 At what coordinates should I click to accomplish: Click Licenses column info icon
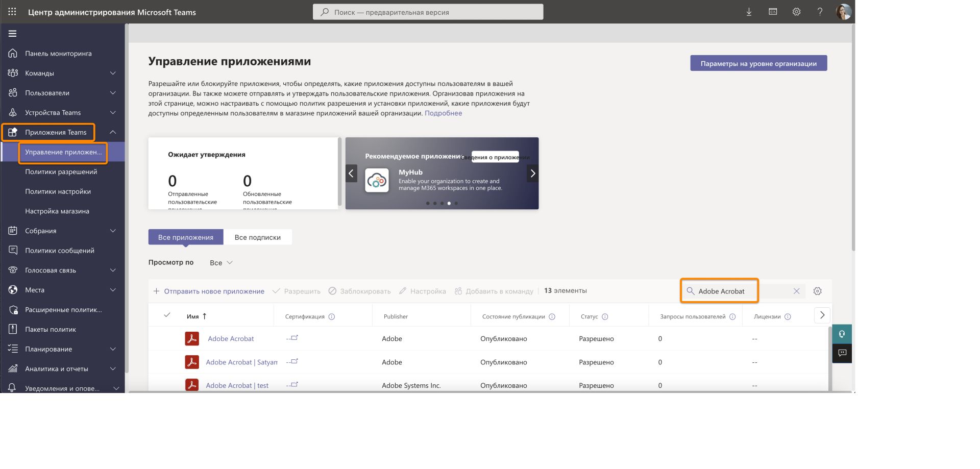(788, 316)
